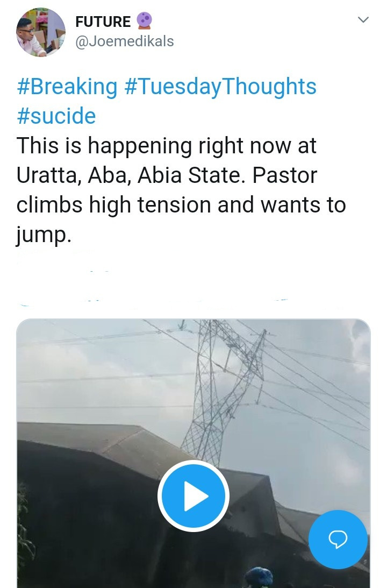Open the #TuesdayThoughts hashtag
The width and height of the screenshot is (387, 588).
coord(220,86)
